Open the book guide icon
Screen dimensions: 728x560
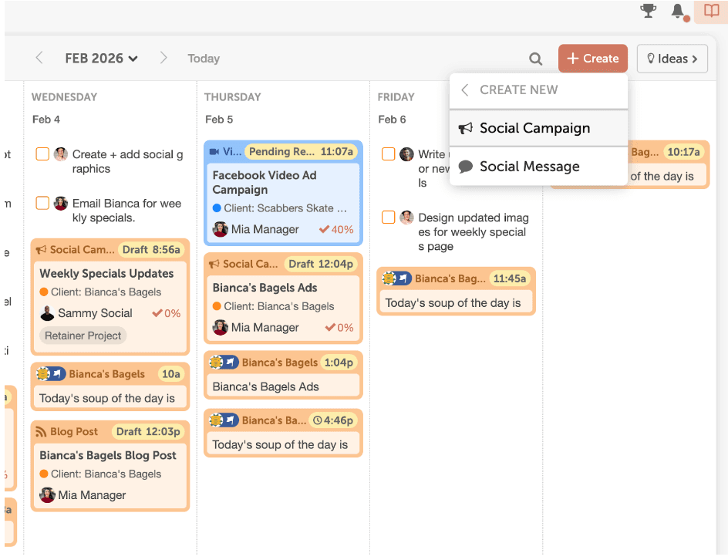click(711, 11)
